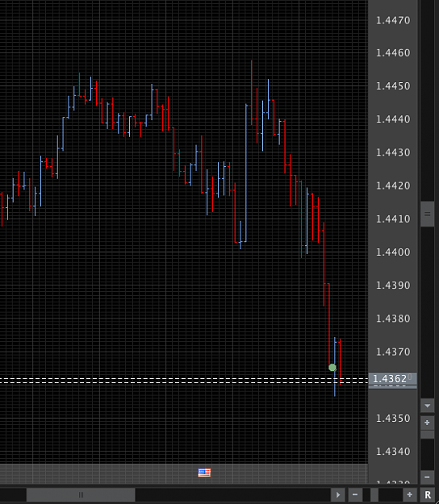
Task: Click the 1.4470 price axis label
Action: 393,21
